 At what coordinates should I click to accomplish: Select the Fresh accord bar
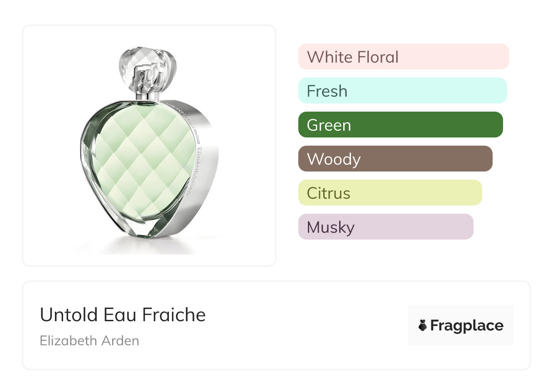pyautogui.click(x=402, y=91)
